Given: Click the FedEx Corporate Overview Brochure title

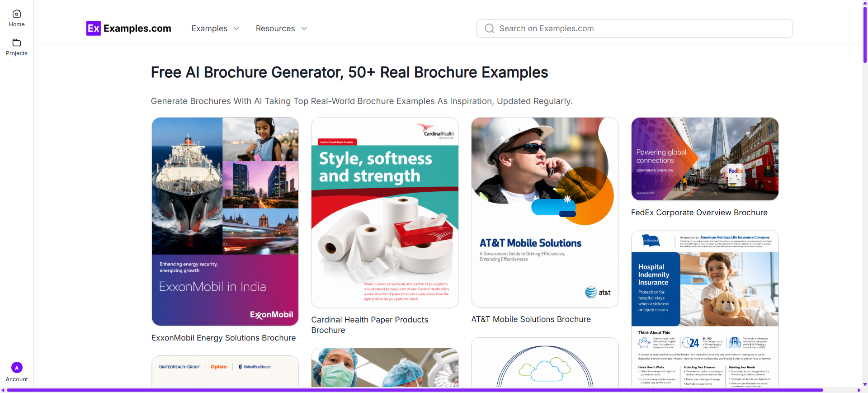Looking at the screenshot, I should pos(699,213).
